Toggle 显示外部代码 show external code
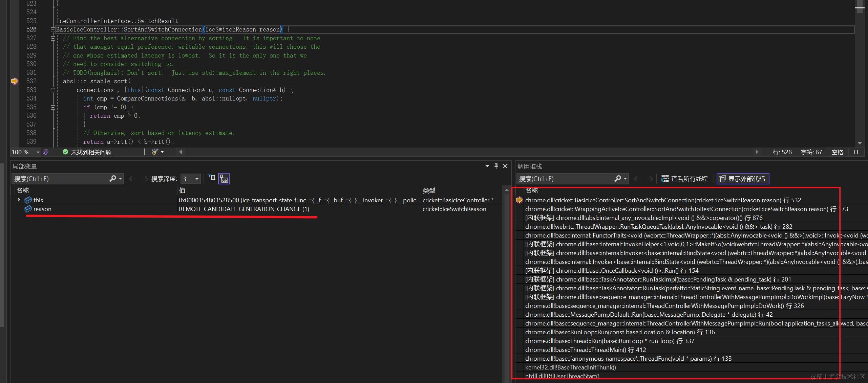The image size is (868, 383). coord(743,179)
